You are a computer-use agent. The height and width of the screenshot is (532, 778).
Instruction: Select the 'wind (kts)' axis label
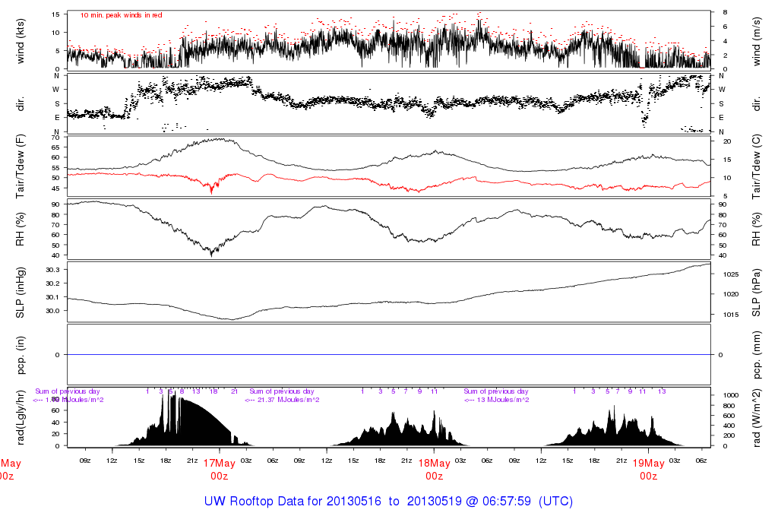click(x=21, y=41)
